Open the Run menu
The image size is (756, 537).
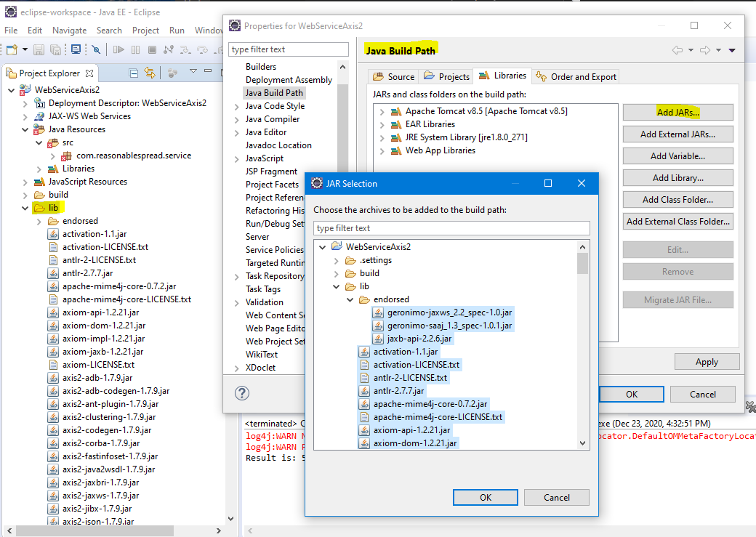click(x=177, y=31)
